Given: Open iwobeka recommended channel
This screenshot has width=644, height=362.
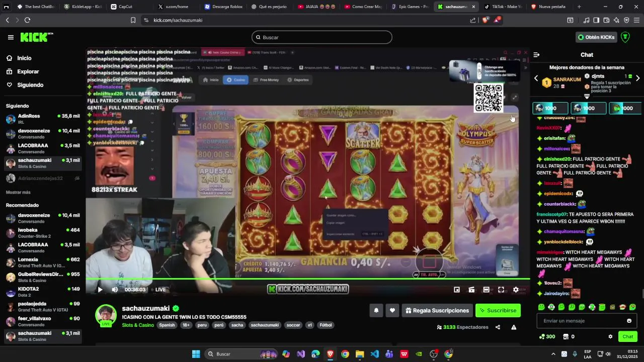Looking at the screenshot, I should 43,233.
